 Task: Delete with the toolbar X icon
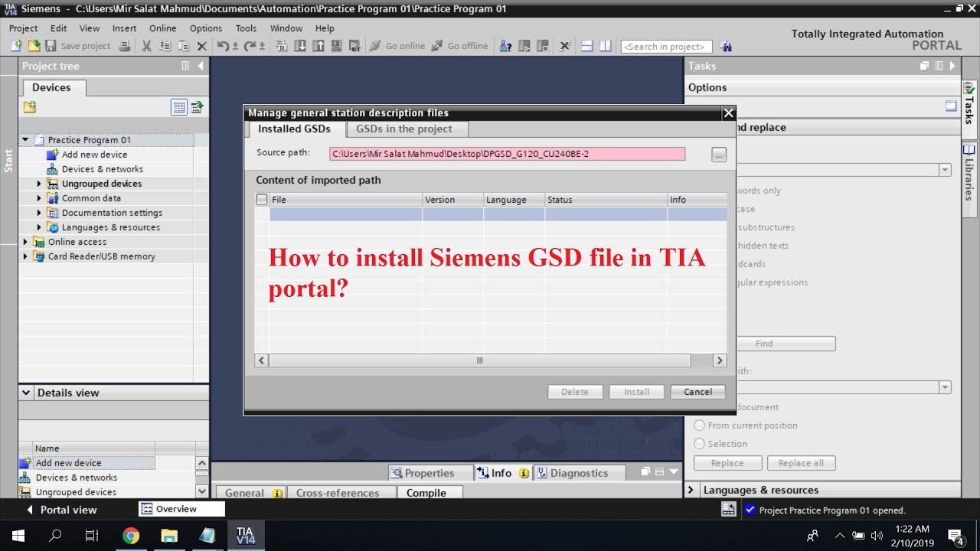201,46
